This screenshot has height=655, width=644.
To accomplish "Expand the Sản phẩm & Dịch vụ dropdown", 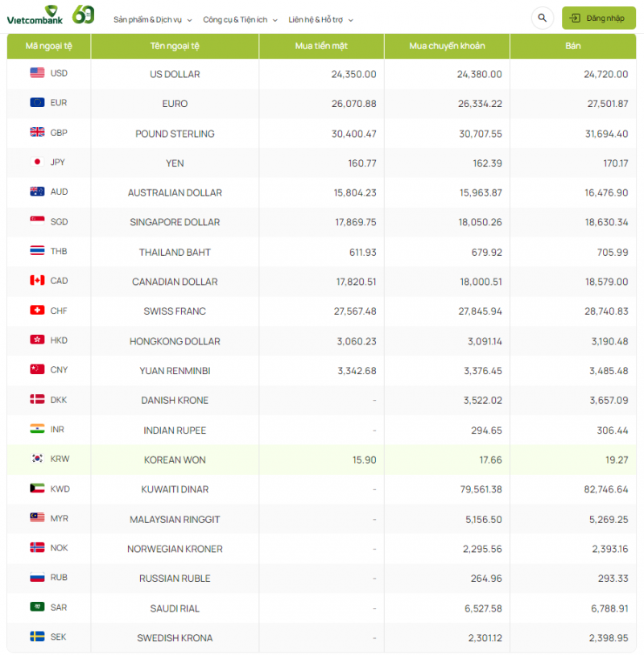I will (152, 19).
